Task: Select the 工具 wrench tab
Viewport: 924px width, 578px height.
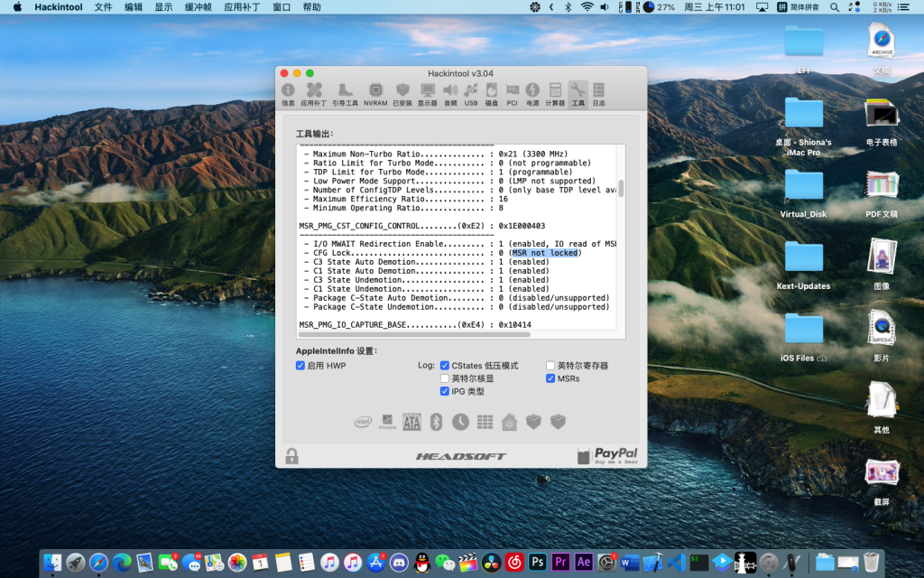Action: 578,94
